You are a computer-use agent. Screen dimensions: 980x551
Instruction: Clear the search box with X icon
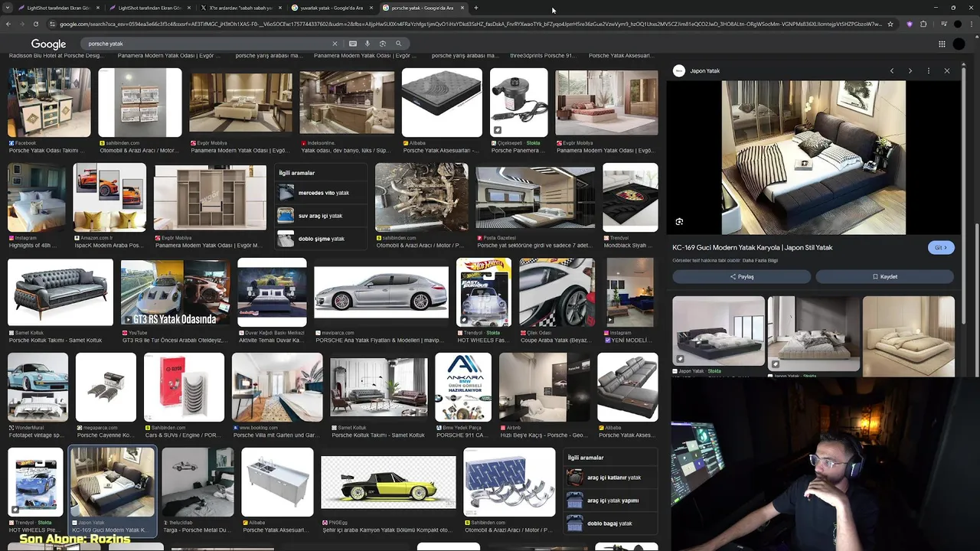335,44
